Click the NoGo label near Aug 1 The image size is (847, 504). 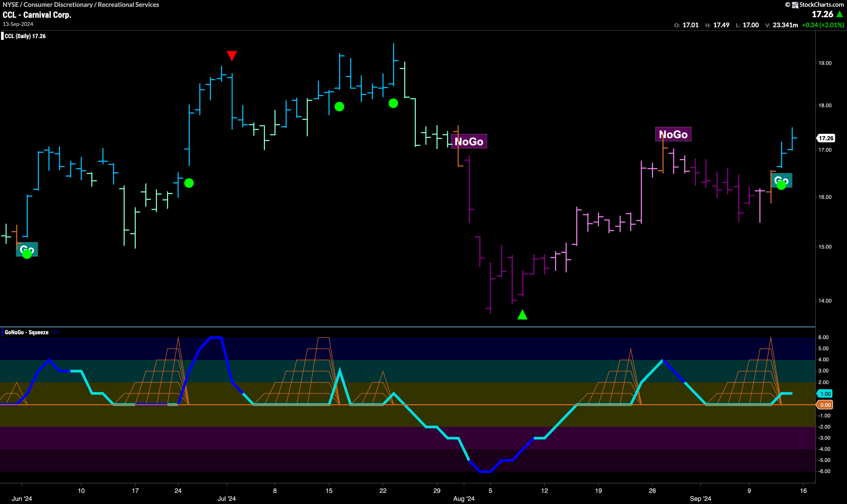click(469, 141)
